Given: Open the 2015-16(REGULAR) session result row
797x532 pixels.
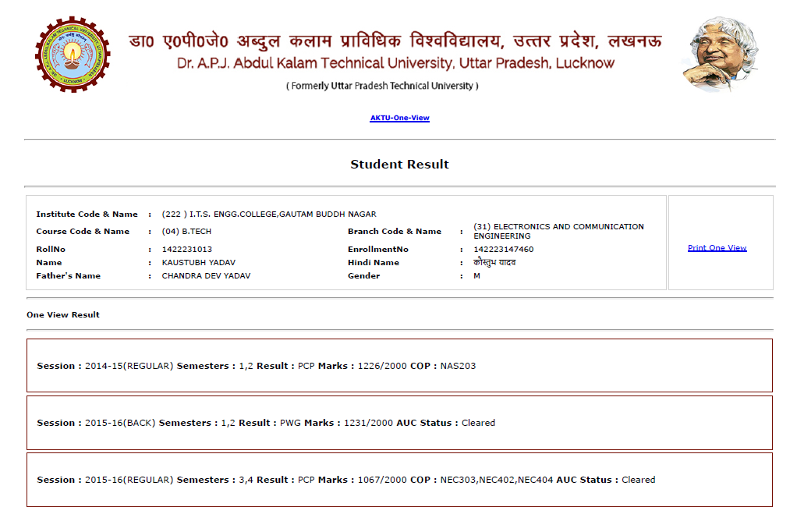Looking at the screenshot, I should [399, 480].
